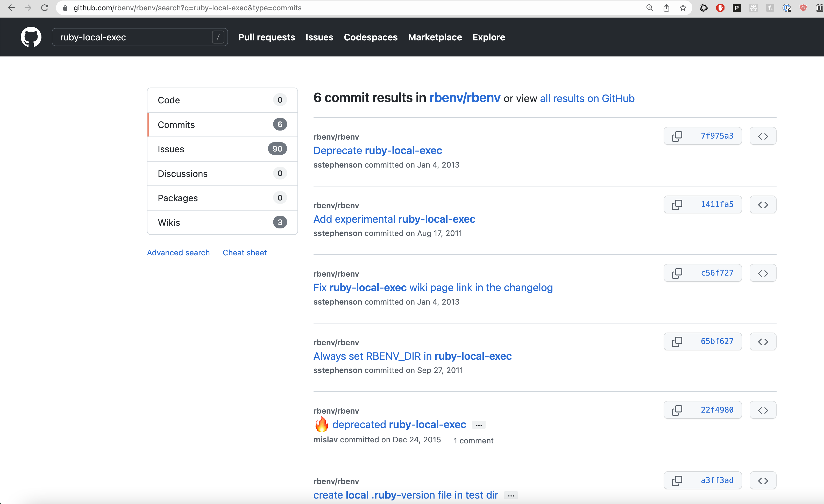This screenshot has width=824, height=504.
Task: Browse repository at commit 7f975a3
Action: pyautogui.click(x=763, y=136)
